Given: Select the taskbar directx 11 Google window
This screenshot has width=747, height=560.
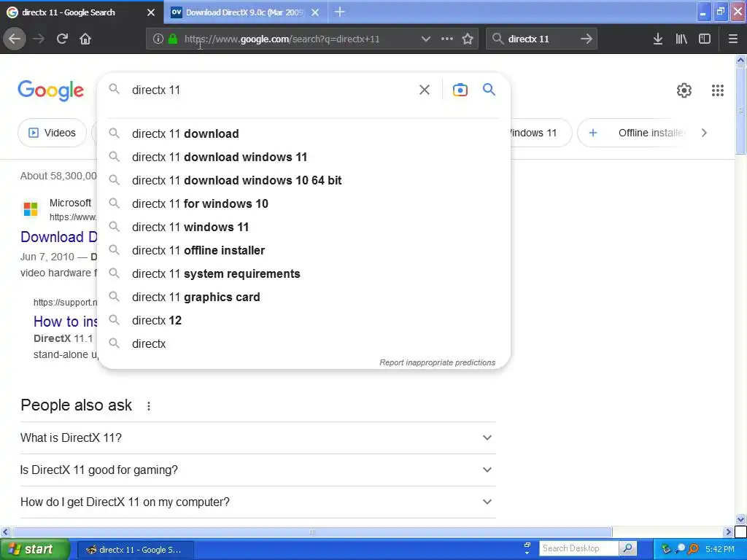Looking at the screenshot, I should point(135,550).
